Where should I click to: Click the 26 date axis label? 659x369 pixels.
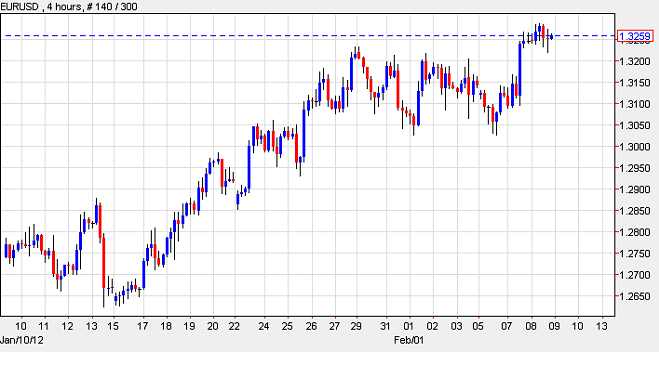[311, 326]
